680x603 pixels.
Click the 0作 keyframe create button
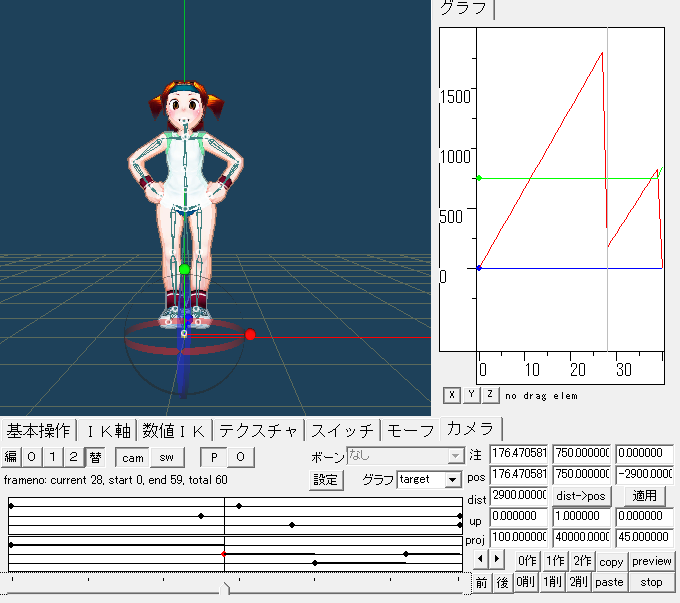(526, 561)
